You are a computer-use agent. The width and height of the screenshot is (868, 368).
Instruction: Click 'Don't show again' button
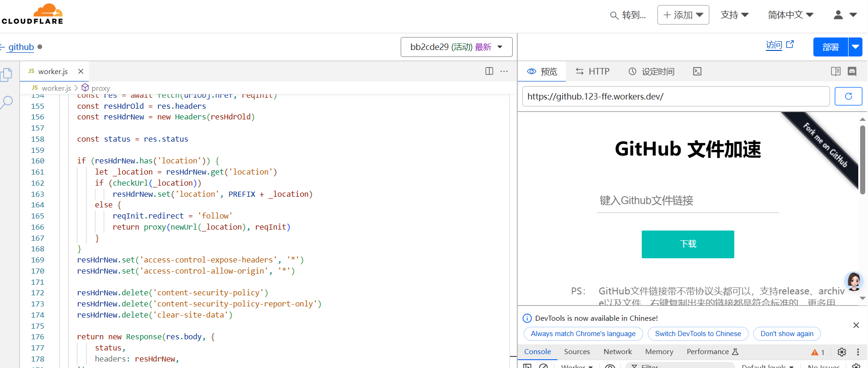787,334
